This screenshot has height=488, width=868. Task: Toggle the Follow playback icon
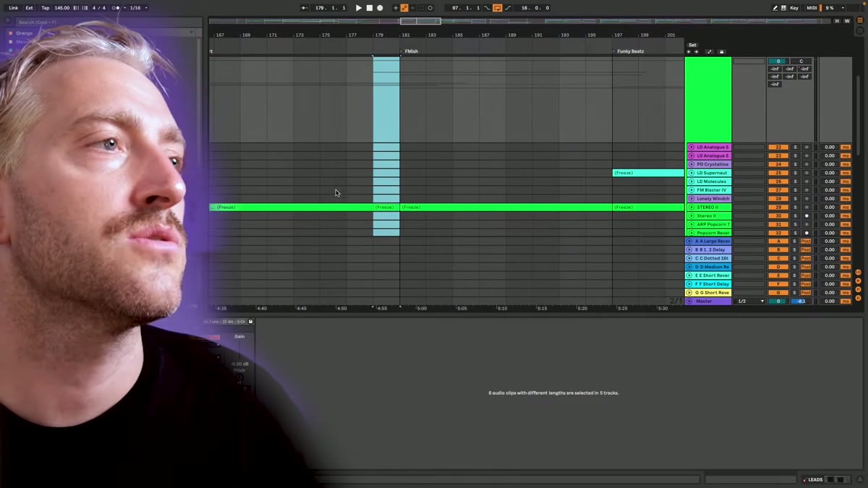(304, 8)
